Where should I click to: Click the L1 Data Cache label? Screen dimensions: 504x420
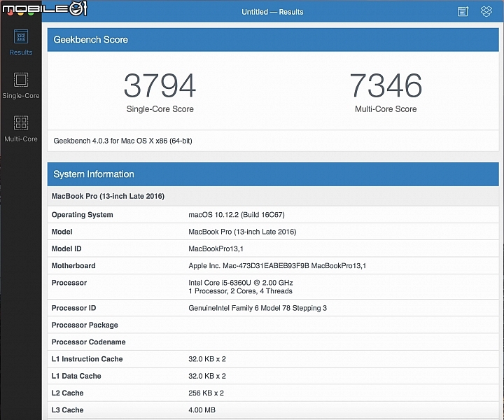click(x=76, y=376)
